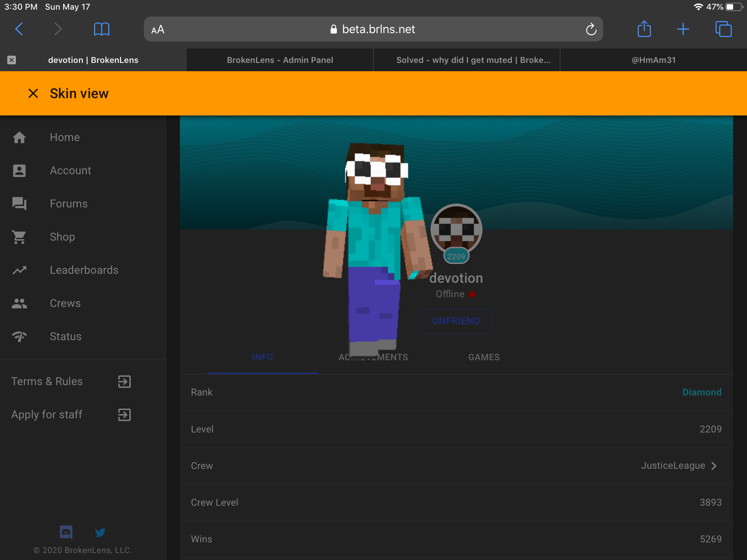Select the INFO profile tab
The height and width of the screenshot is (560, 747).
(x=262, y=357)
